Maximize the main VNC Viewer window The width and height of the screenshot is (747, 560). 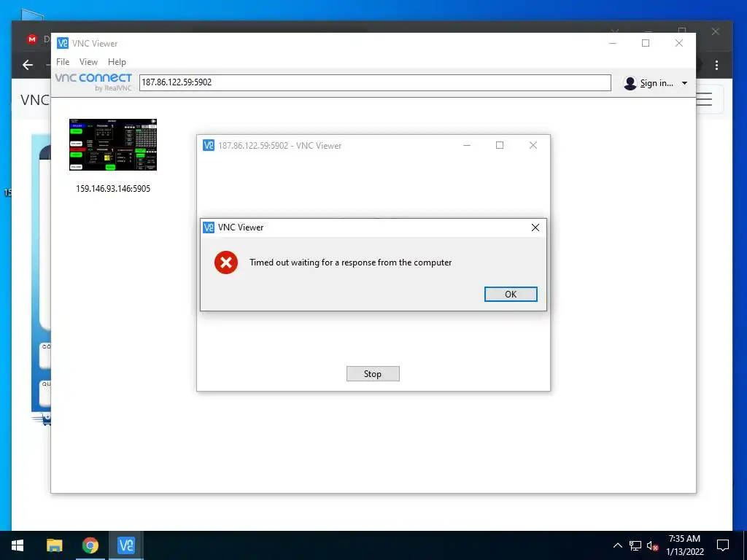pyautogui.click(x=646, y=43)
